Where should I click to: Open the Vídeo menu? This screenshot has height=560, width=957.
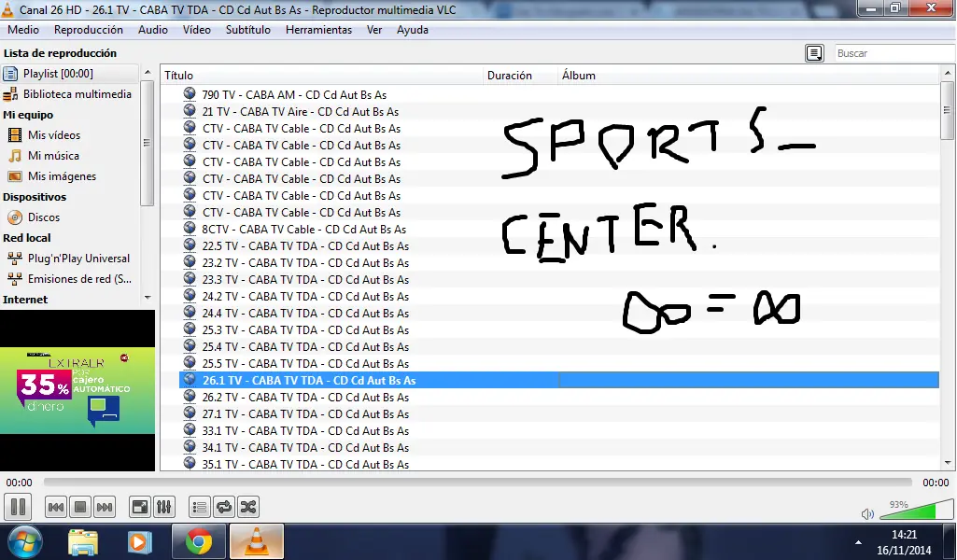[x=196, y=30]
